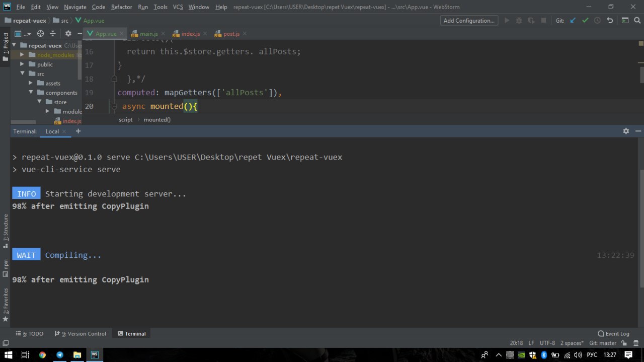Open the Version Control tool window

tap(80, 334)
